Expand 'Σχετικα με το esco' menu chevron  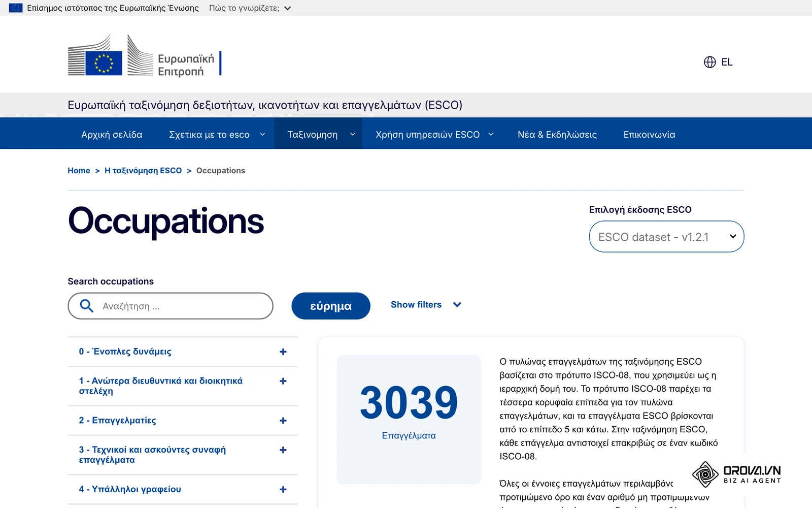pos(262,134)
